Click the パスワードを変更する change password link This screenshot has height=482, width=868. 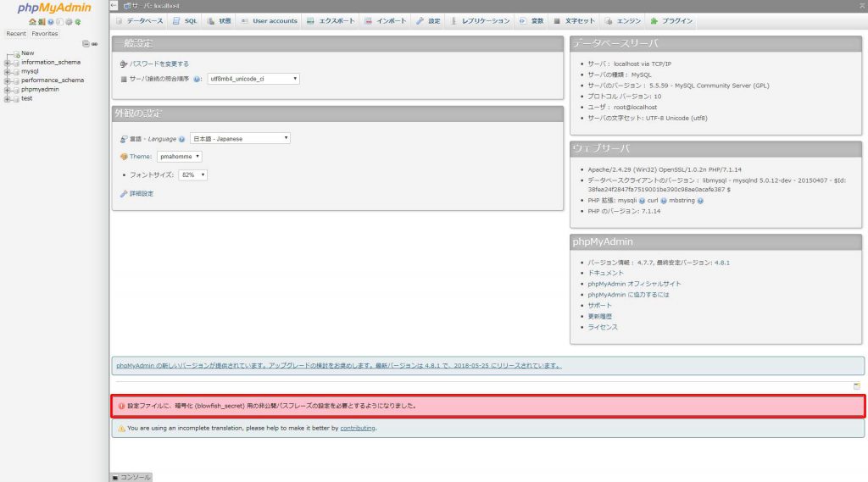[x=159, y=64]
